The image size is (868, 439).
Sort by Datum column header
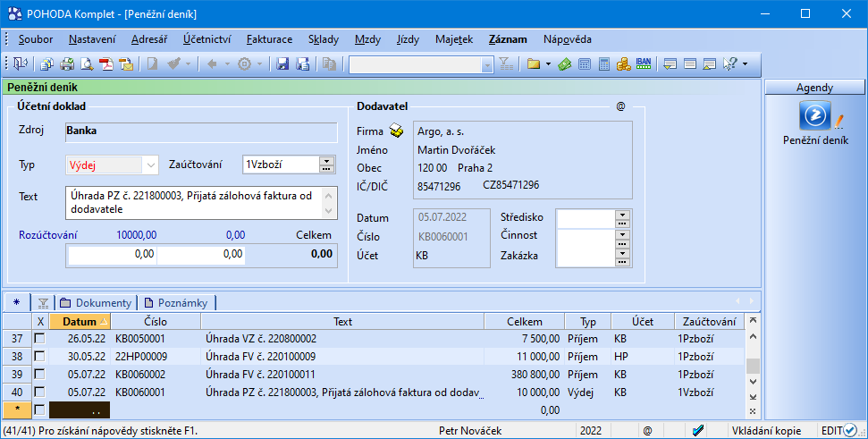pos(80,322)
